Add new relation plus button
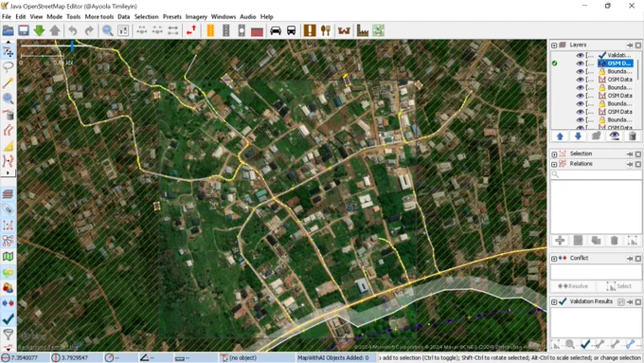This screenshot has width=644, height=363. [560, 241]
